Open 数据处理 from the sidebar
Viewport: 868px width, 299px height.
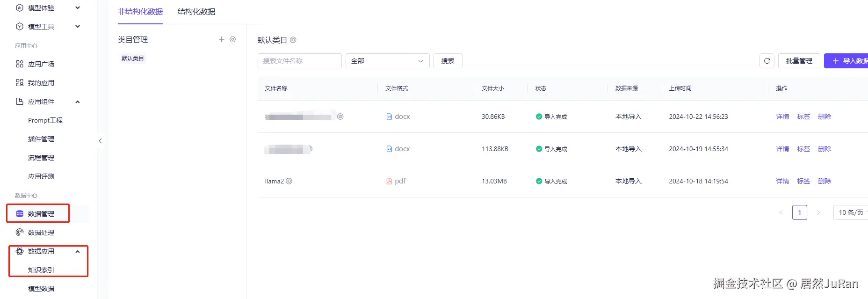pos(41,233)
